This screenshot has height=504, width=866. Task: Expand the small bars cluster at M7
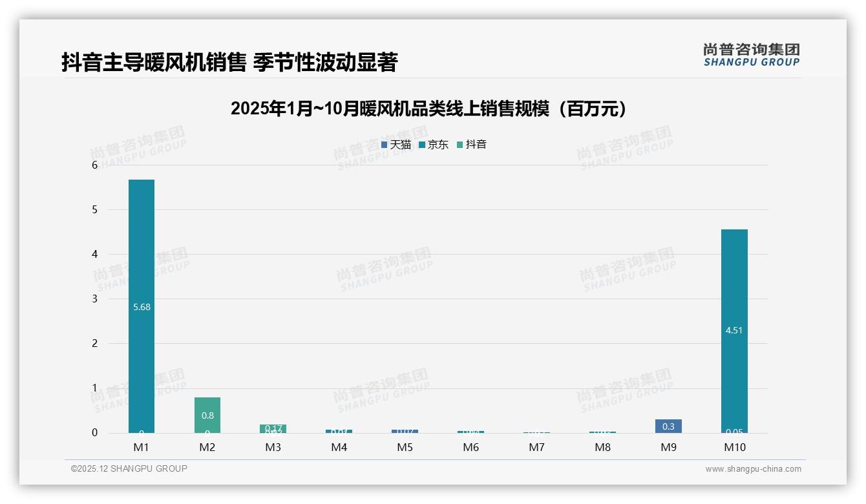pyautogui.click(x=537, y=432)
